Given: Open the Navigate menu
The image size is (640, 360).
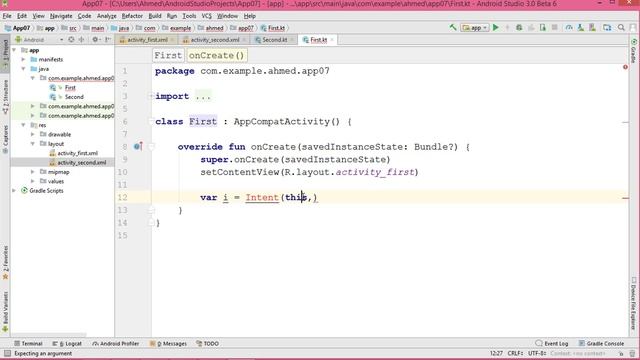Looking at the screenshot, I should [61, 16].
